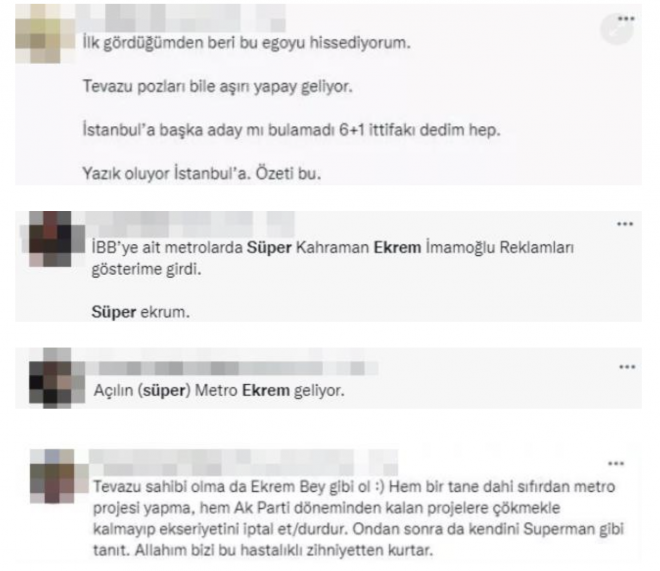Open more options for 'Süper Kahraman Ekrem' tweet

pos(625,224)
